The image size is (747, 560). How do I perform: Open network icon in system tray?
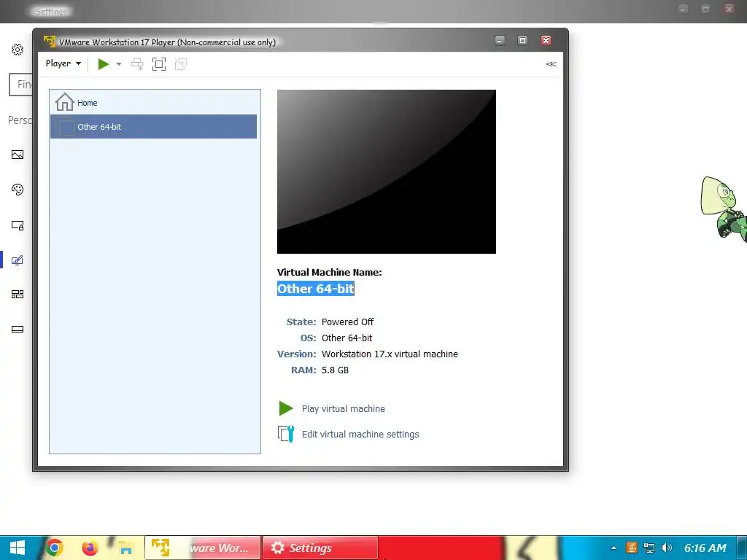649,548
